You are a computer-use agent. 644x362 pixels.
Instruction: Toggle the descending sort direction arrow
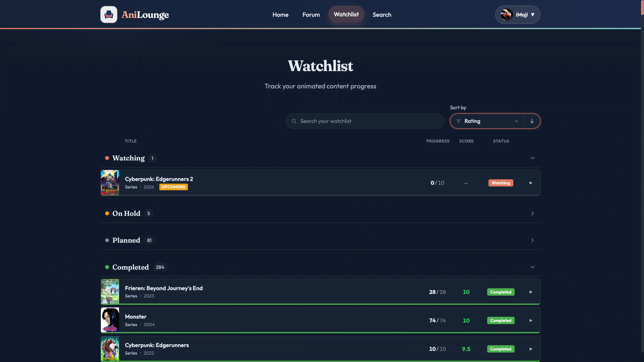[532, 121]
